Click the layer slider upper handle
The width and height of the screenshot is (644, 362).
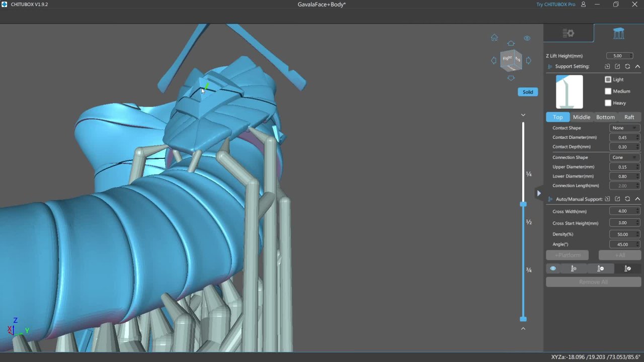pyautogui.click(x=523, y=204)
